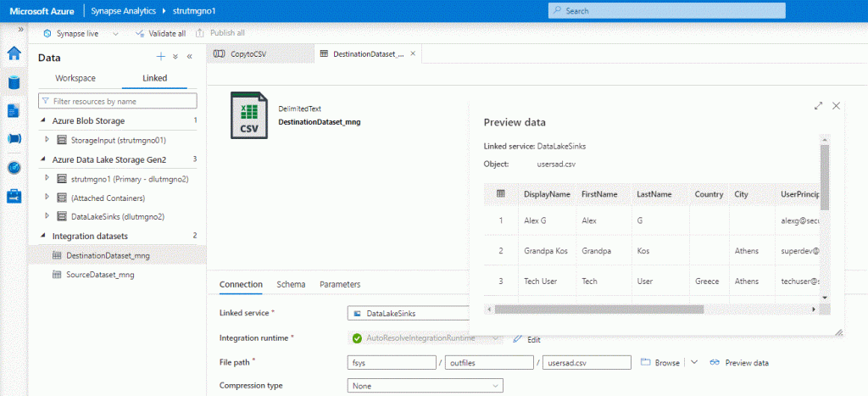The width and height of the screenshot is (868, 396).
Task: Collapse Azure Data Lake Storage Gen2 group
Action: pyautogui.click(x=43, y=159)
